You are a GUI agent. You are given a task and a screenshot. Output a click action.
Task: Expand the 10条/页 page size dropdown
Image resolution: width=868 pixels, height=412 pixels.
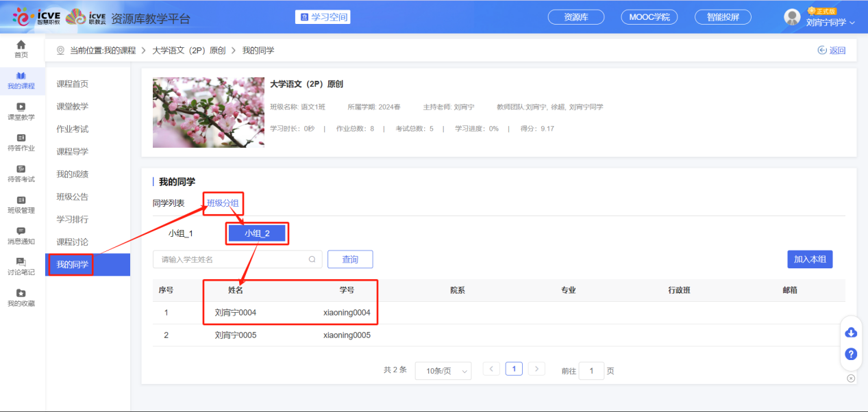click(443, 371)
